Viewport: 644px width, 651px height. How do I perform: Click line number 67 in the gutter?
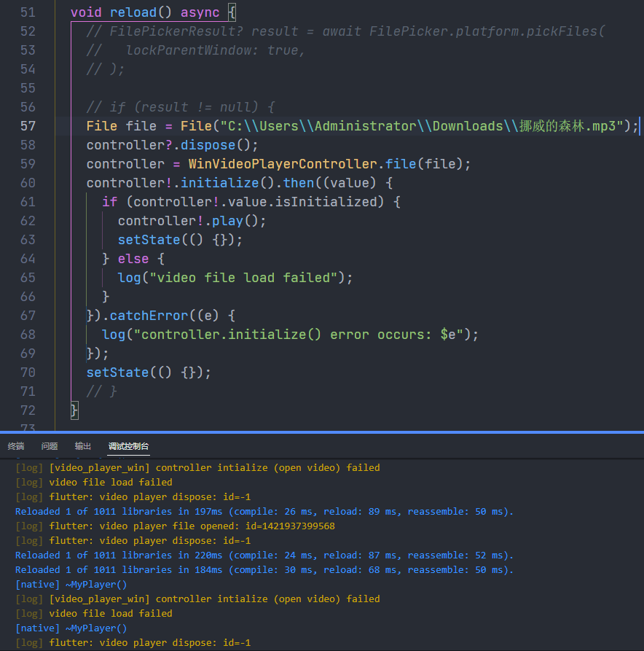coord(28,316)
